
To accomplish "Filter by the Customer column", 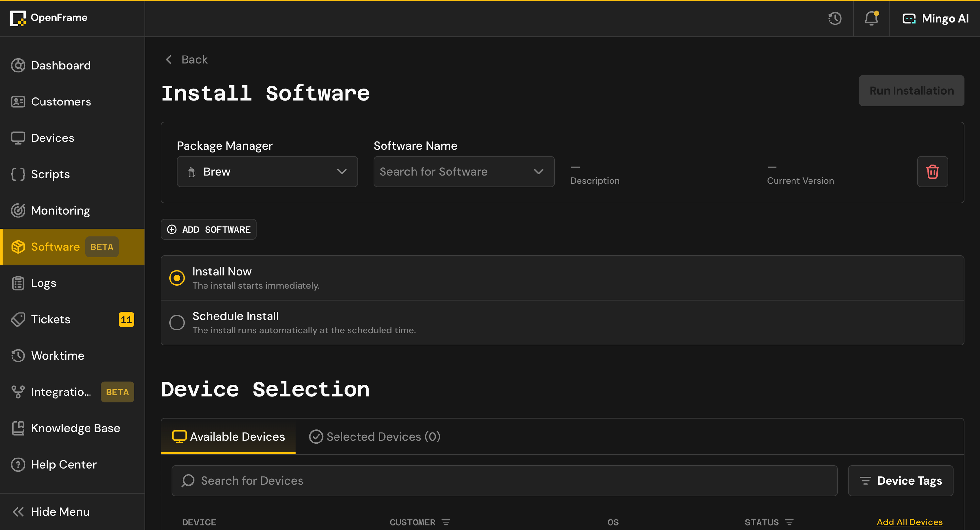I will coord(446,522).
